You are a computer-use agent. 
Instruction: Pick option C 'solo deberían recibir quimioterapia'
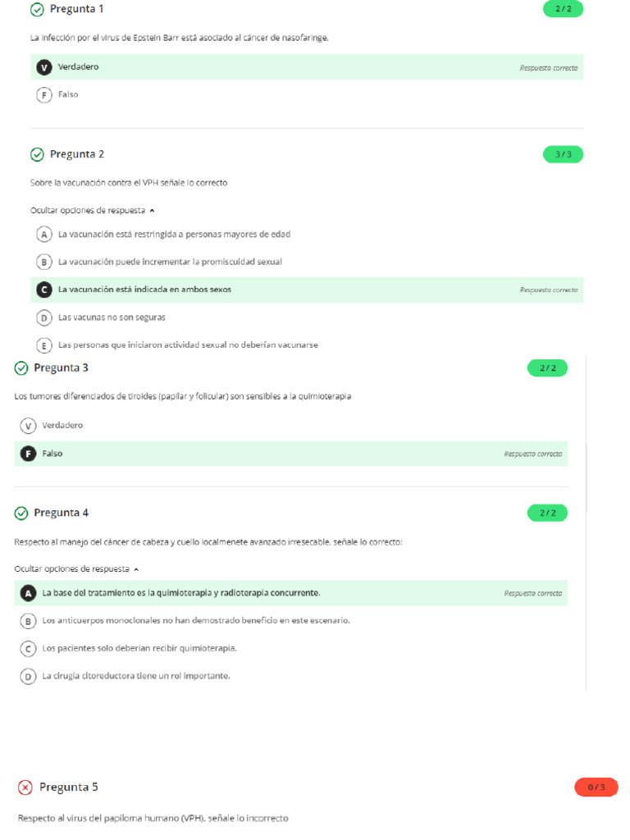coord(29,648)
